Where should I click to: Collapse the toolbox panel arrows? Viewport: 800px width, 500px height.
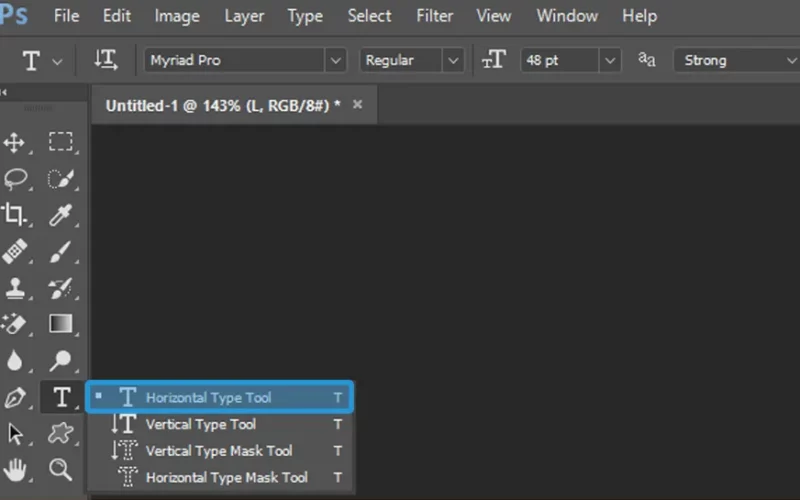click(4, 92)
